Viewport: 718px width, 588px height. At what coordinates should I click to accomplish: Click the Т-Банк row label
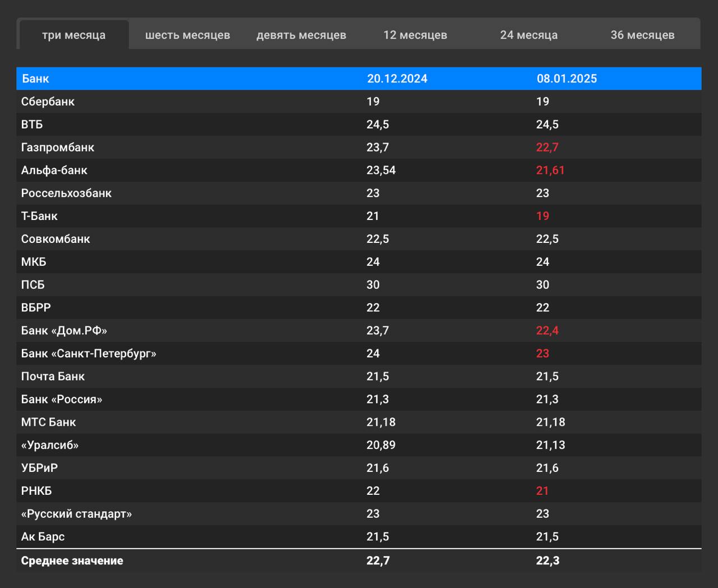click(x=39, y=216)
